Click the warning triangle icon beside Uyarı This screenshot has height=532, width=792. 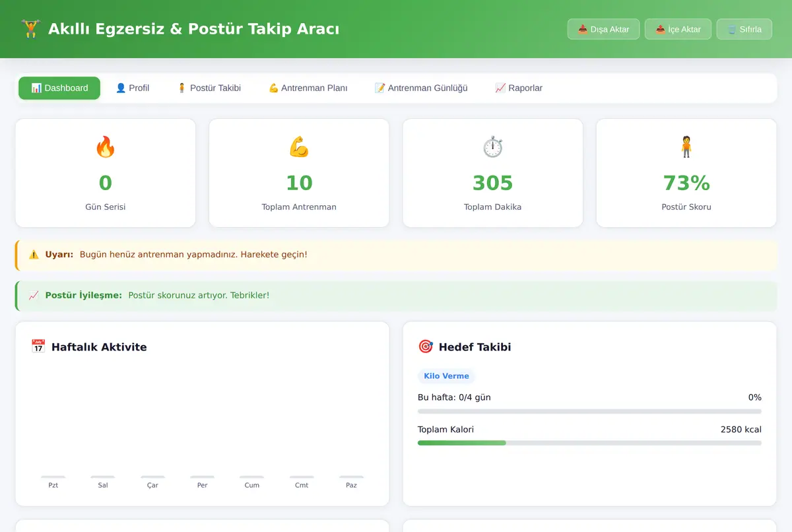click(x=34, y=254)
